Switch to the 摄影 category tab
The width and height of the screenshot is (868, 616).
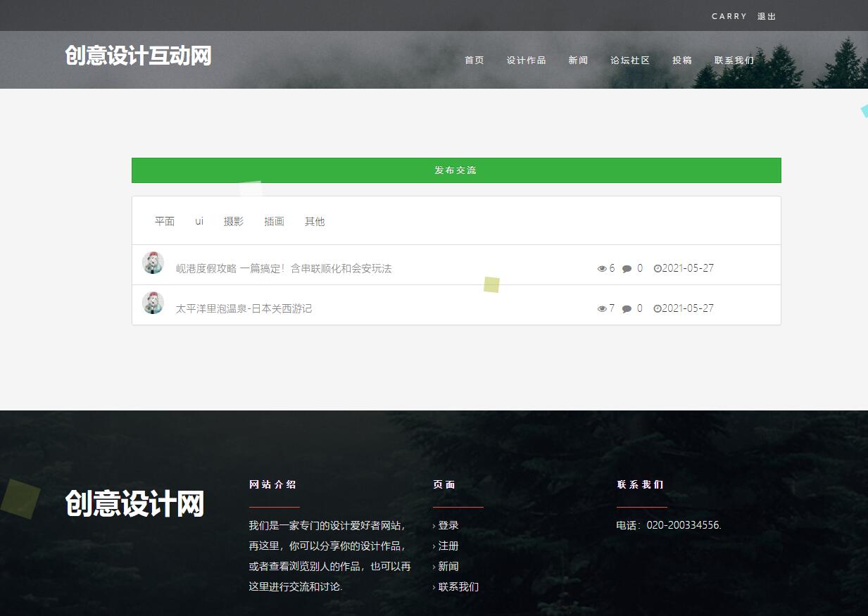[x=234, y=221]
